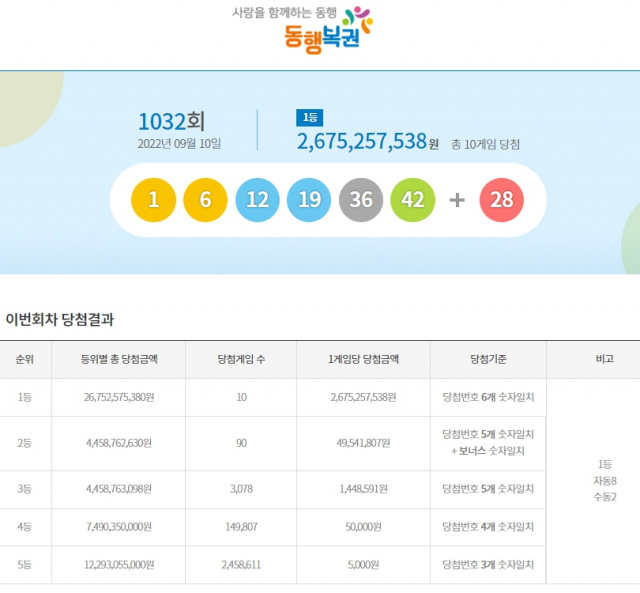Screen dimensions: 640x593
Task: Click per-game amount 1,448,591원
Action: tap(363, 489)
